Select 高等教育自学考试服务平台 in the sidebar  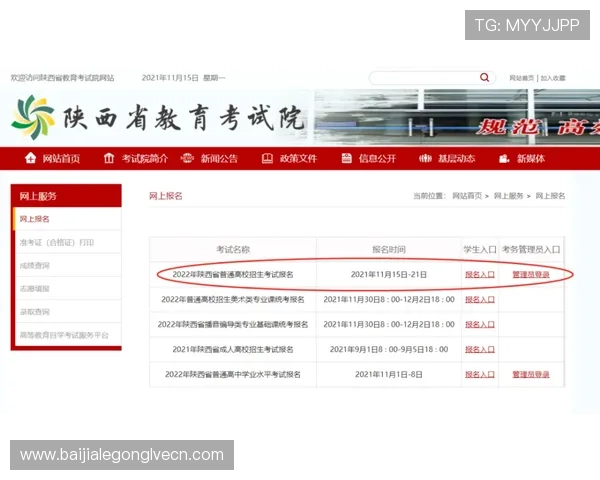click(68, 335)
